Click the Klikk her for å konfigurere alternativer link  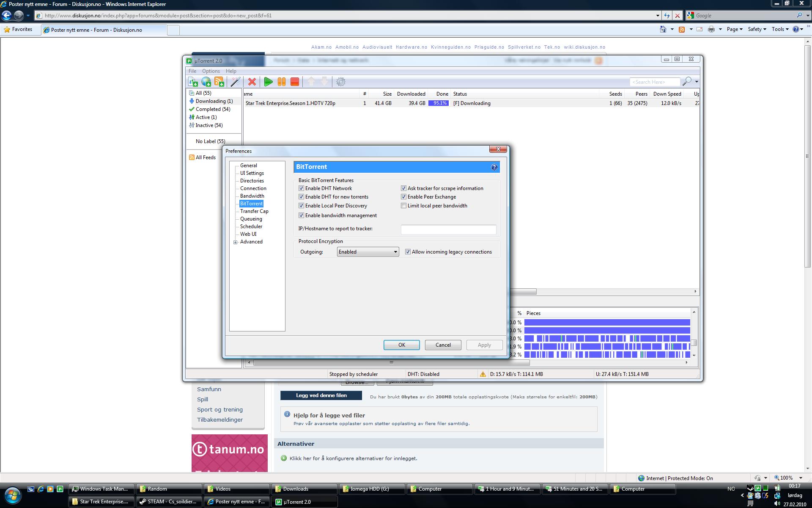(354, 458)
